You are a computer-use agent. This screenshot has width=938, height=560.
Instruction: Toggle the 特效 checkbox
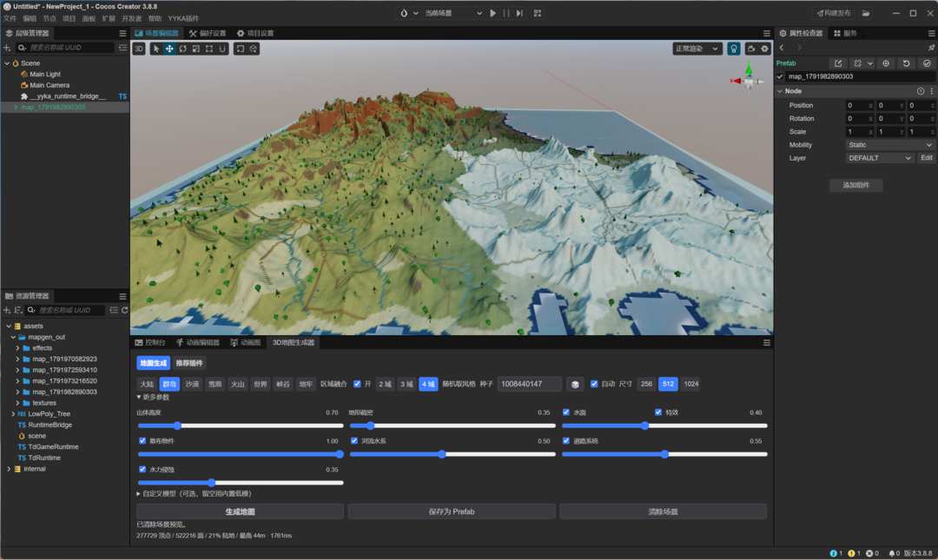pos(658,412)
